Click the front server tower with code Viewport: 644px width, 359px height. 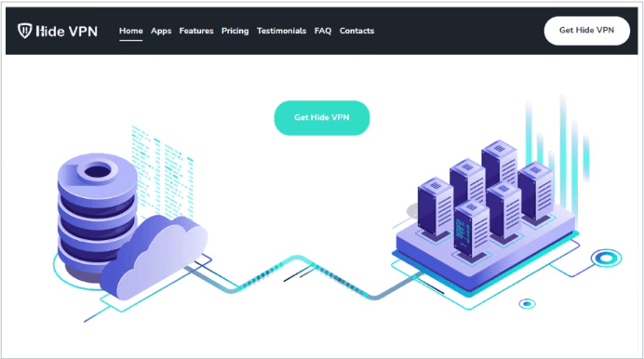pos(472,229)
